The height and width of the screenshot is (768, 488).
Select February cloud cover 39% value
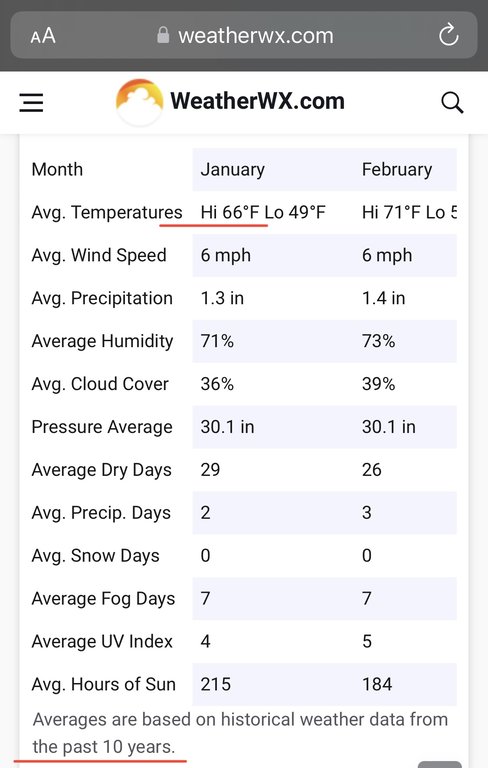pyautogui.click(x=378, y=384)
